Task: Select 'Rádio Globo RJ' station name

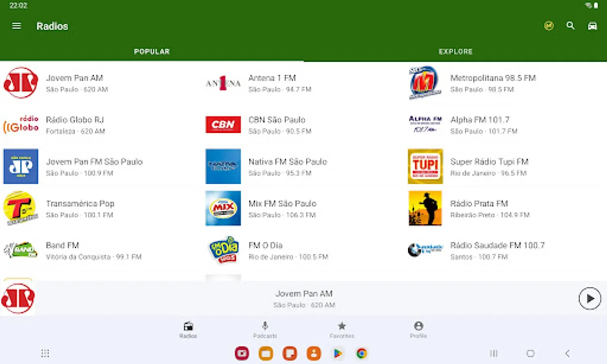Action: tap(75, 120)
